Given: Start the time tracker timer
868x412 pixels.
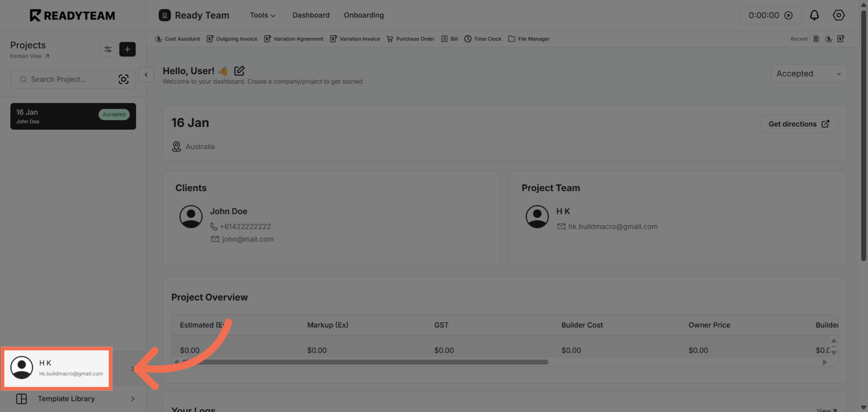Looking at the screenshot, I should (788, 15).
